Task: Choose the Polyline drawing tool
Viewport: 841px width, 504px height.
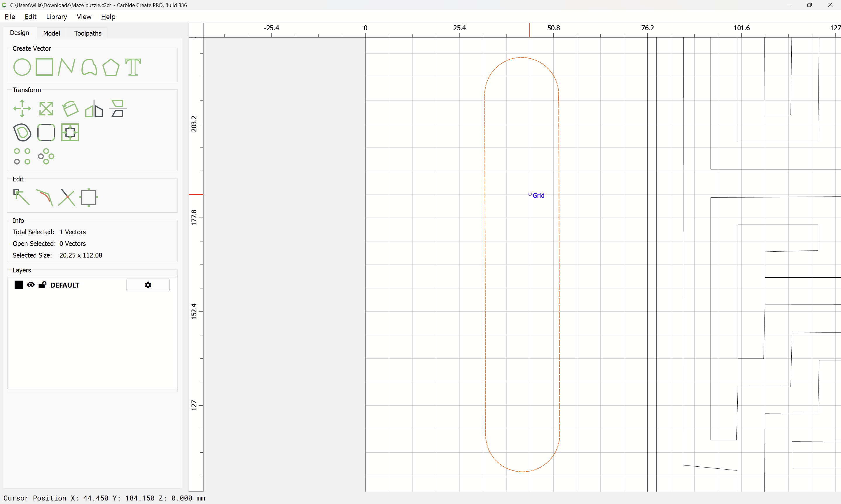Action: (66, 67)
